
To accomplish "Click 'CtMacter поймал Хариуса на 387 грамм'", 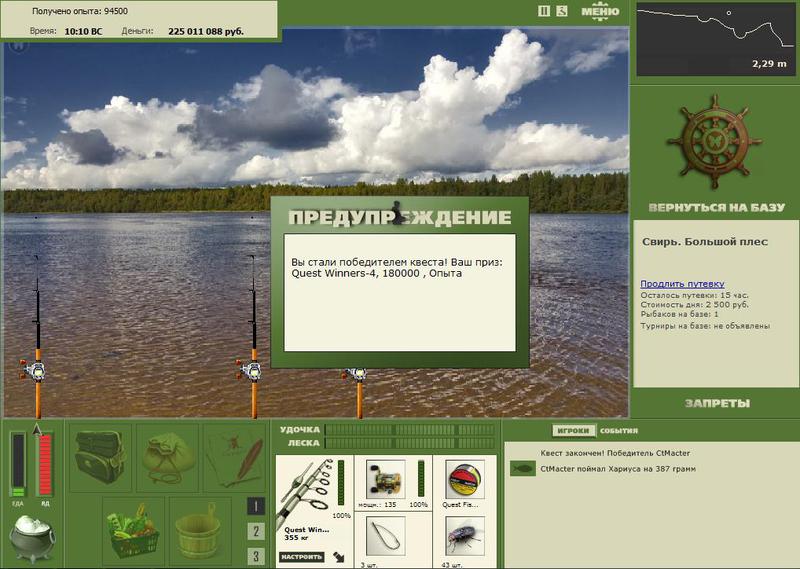I will (x=618, y=468).
